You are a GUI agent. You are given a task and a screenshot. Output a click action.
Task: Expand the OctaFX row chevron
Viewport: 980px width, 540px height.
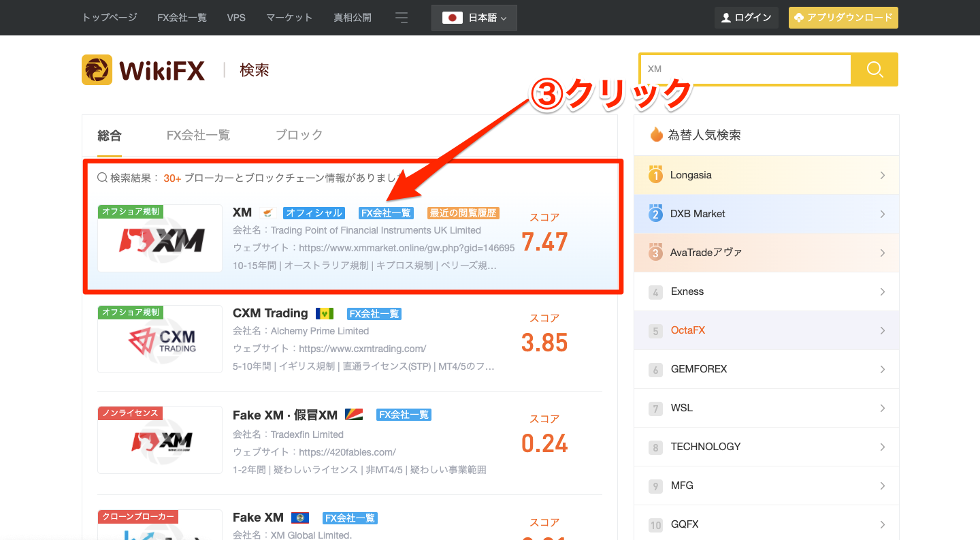(883, 330)
